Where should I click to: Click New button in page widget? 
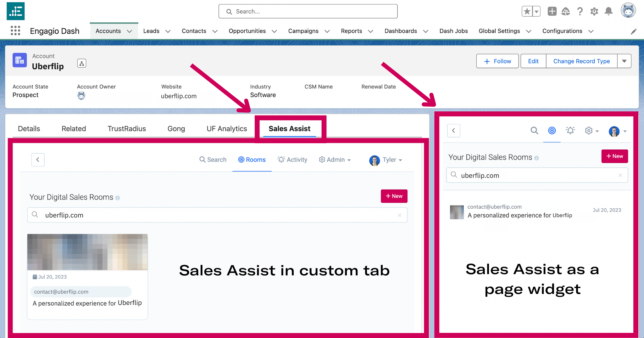point(614,156)
